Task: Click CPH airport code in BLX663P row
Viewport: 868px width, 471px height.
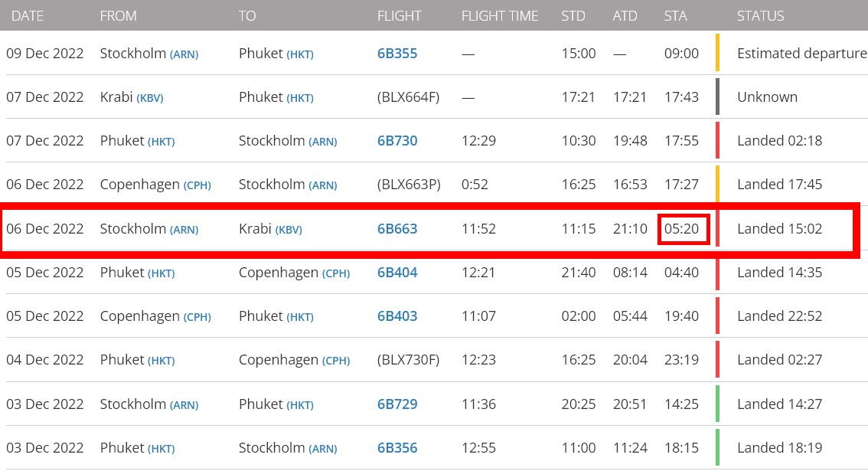Action: pos(197,185)
